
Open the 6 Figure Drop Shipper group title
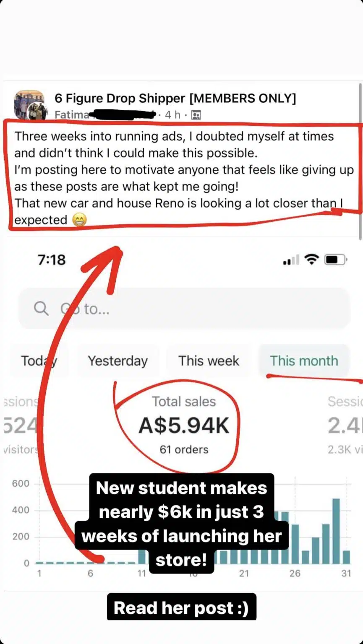coord(175,98)
